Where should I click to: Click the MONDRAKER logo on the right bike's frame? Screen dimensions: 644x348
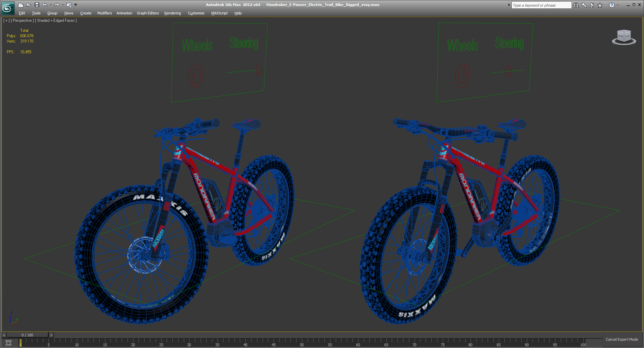coord(470,196)
